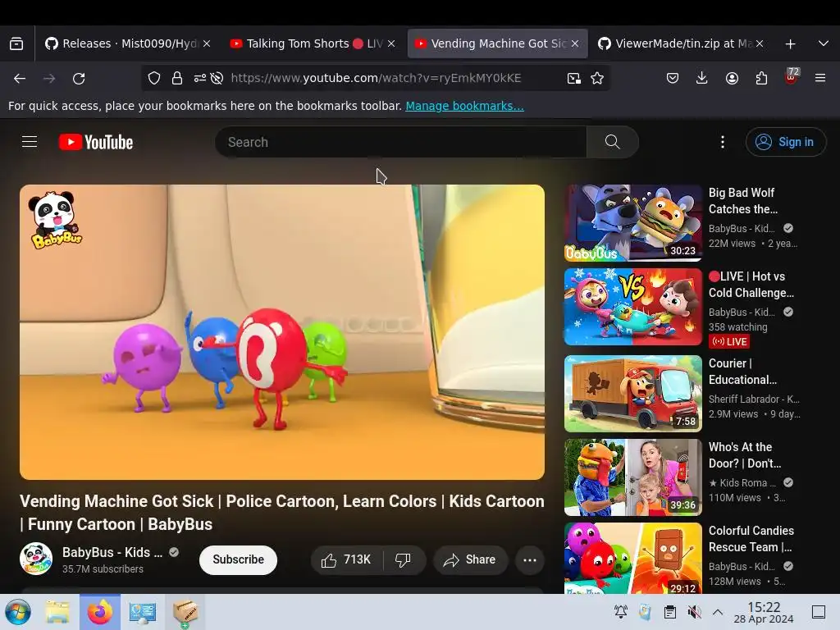Close the Releases Mist0090 tab
840x630 pixels.
pyautogui.click(x=207, y=43)
